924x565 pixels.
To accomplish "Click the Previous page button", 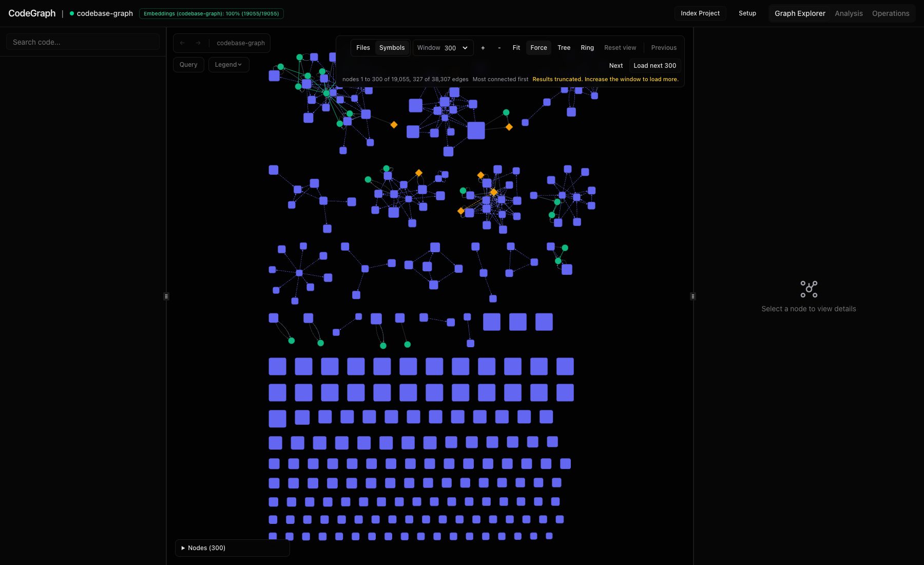I will click(664, 48).
